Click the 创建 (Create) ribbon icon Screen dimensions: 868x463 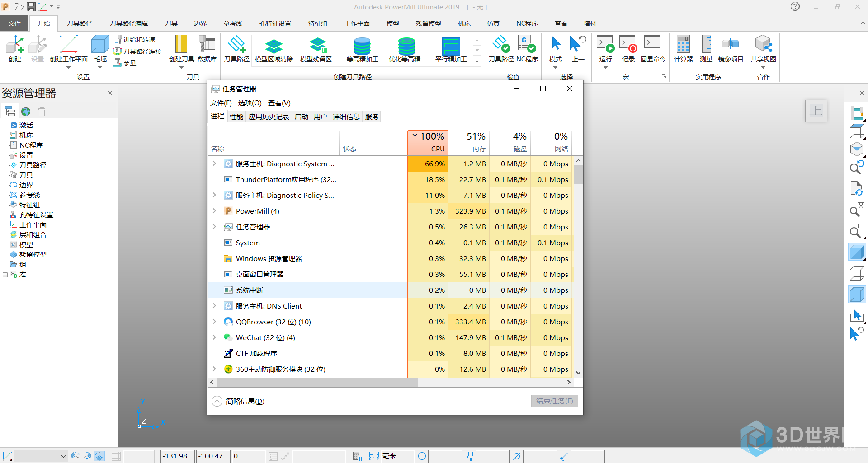15,49
